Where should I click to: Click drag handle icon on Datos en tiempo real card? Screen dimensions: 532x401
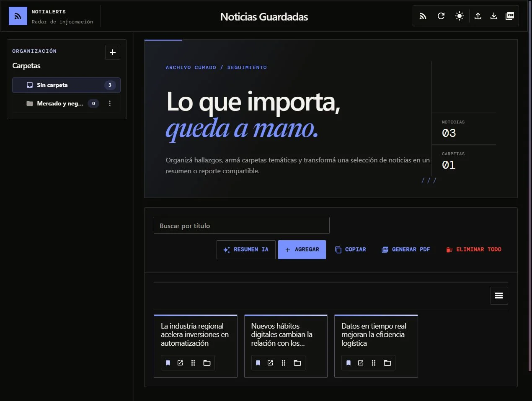tap(374, 363)
